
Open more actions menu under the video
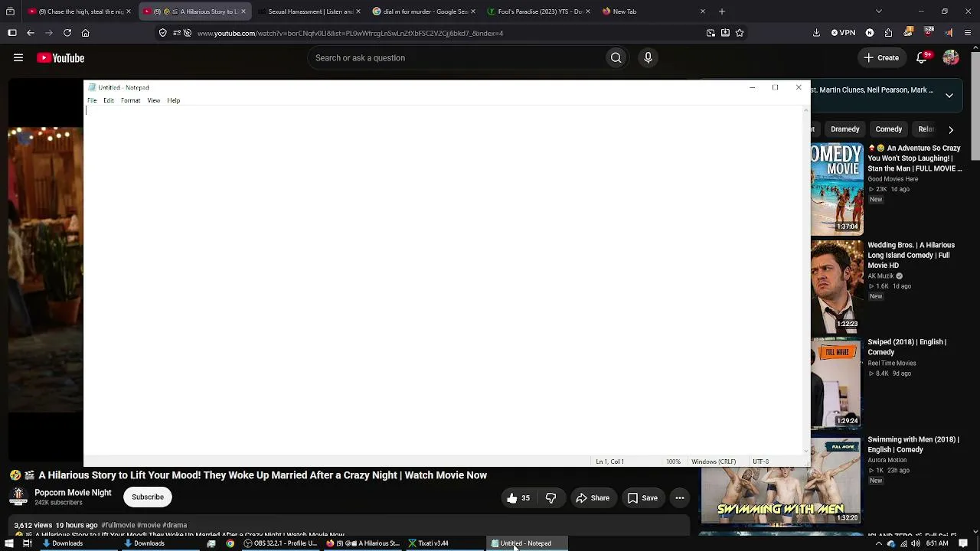coord(679,498)
